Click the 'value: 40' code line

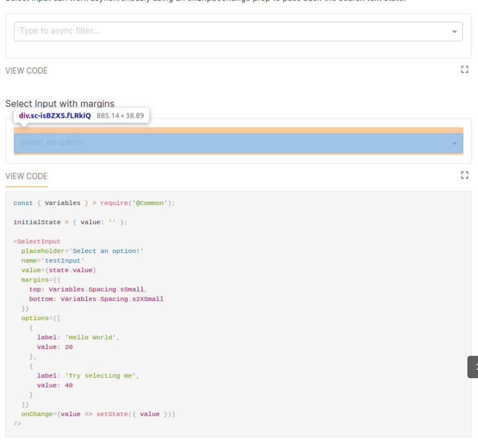(x=55, y=385)
